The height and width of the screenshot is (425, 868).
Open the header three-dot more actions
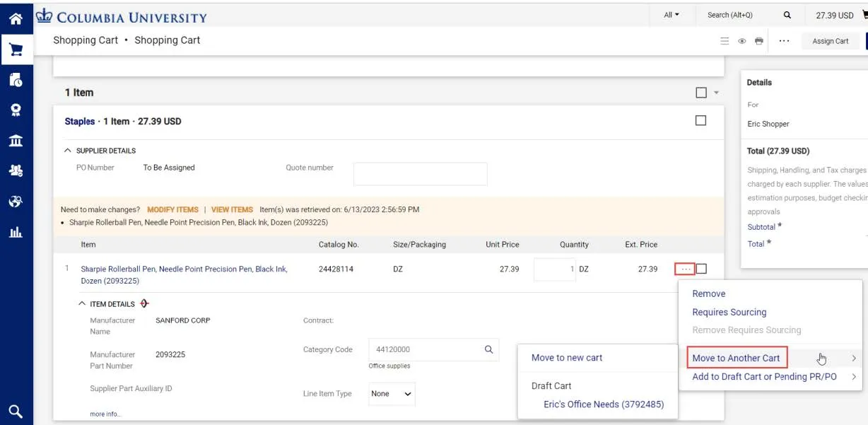coord(784,41)
